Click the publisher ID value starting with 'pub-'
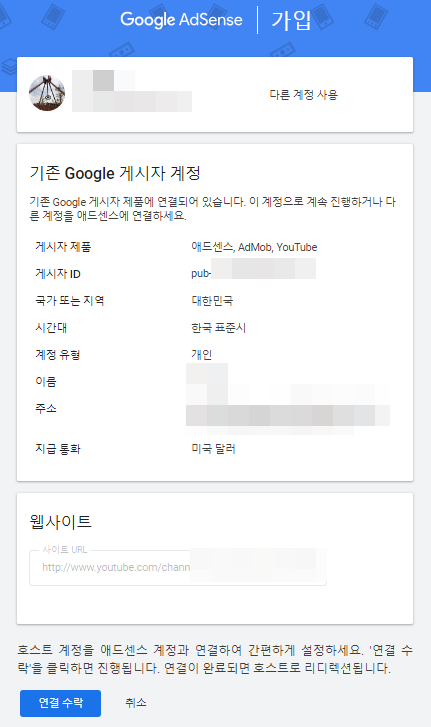Screen dimensions: 431x727 tap(254, 269)
